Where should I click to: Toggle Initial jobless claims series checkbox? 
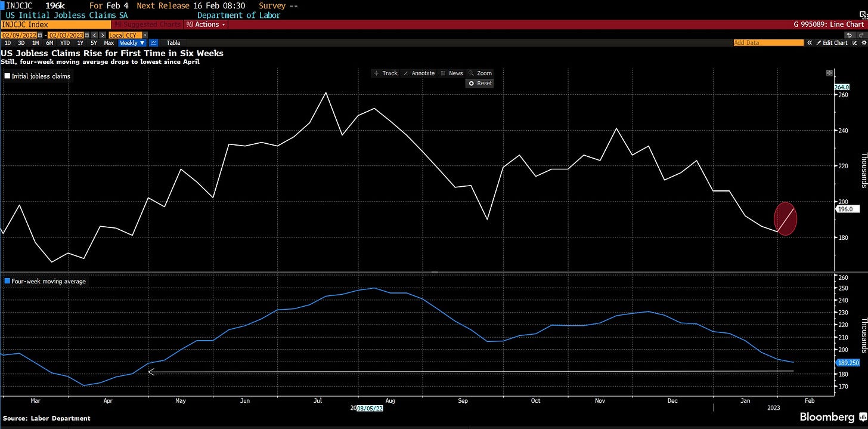(x=7, y=76)
